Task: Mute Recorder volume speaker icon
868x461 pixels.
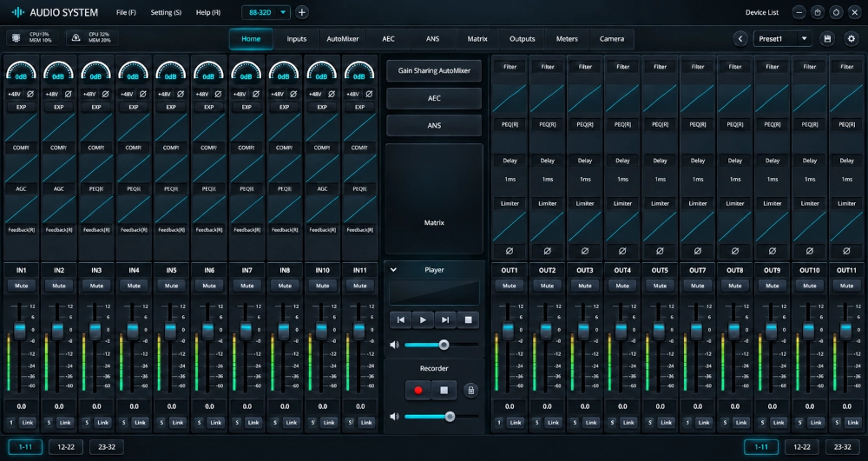Action: tap(394, 416)
